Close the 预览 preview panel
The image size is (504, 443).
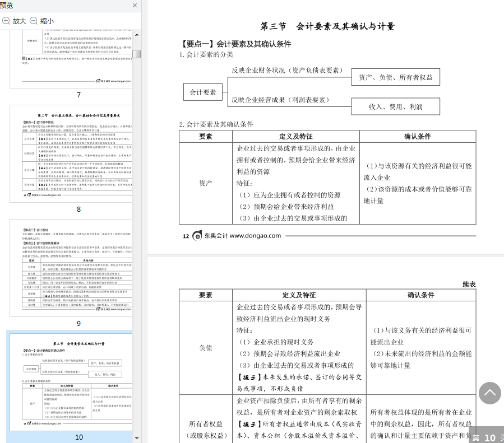click(x=135, y=5)
